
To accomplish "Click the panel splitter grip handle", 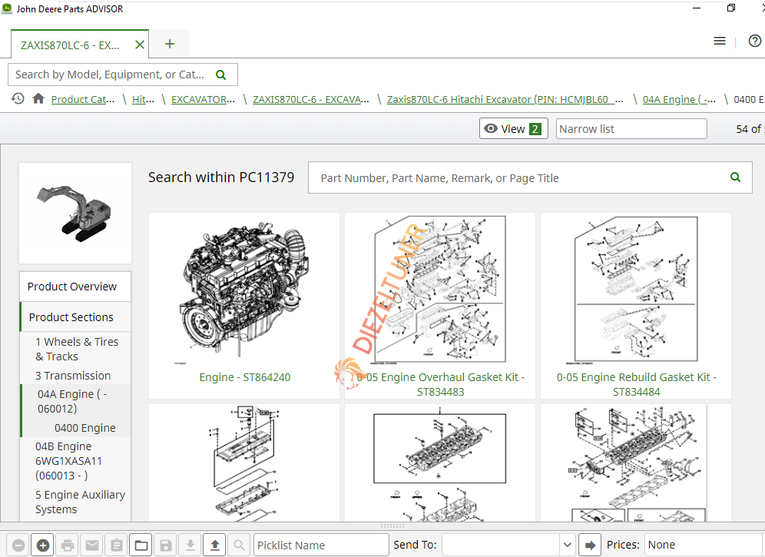I will pyautogui.click(x=392, y=526).
